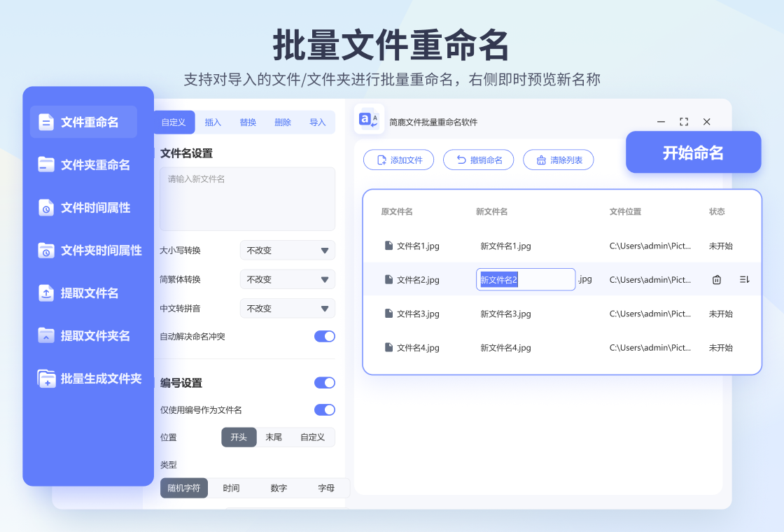784x532 pixels.
Task: Open the 文件夹重命名 sidebar icon
Action: [46, 164]
